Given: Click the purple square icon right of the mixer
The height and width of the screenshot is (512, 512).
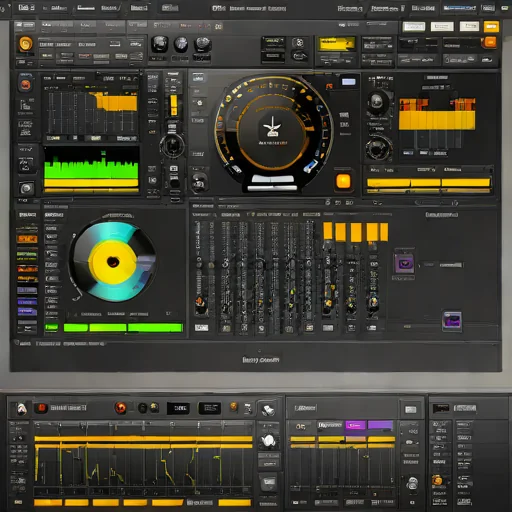Looking at the screenshot, I should [x=404, y=264].
